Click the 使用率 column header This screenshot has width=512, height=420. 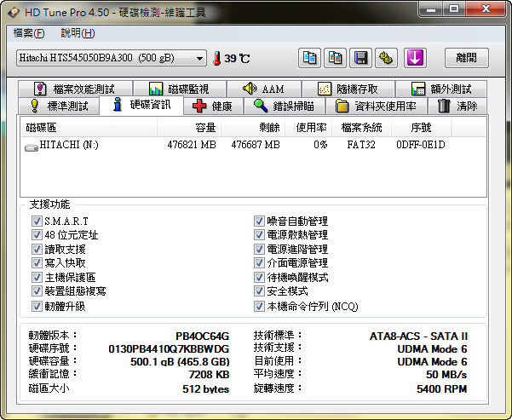[x=308, y=128]
